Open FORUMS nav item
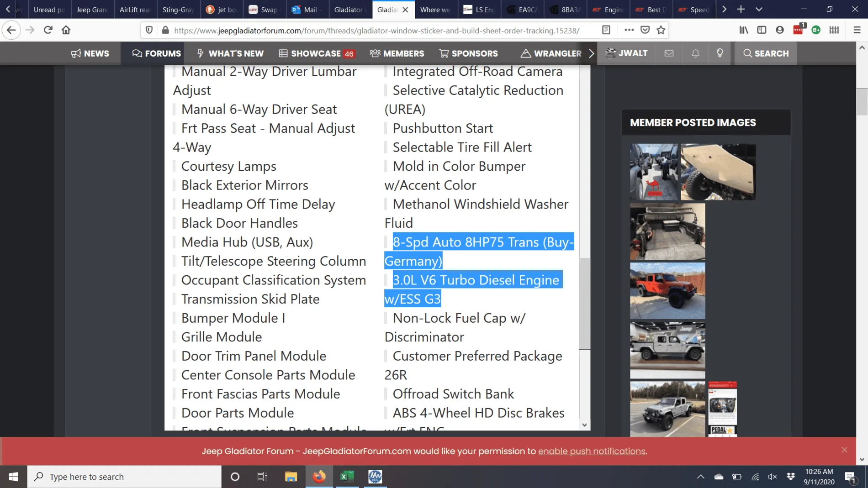Screen dimensions: 868x488 click(x=156, y=53)
